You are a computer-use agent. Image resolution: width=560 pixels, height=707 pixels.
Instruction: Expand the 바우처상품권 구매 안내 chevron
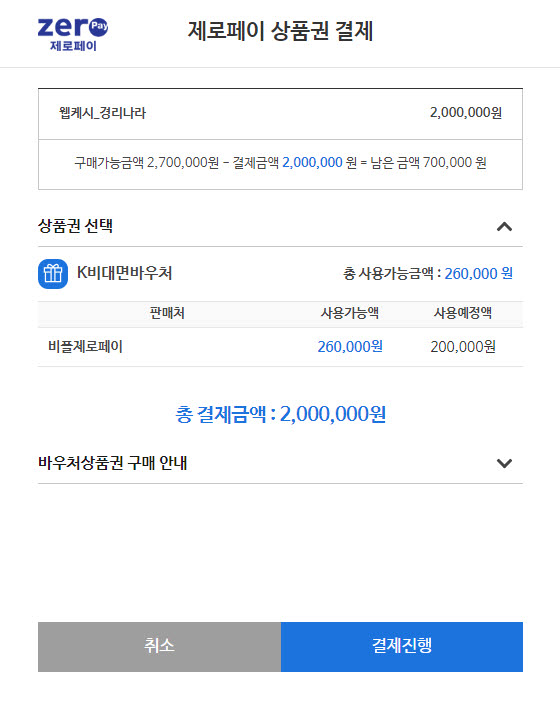click(504, 463)
